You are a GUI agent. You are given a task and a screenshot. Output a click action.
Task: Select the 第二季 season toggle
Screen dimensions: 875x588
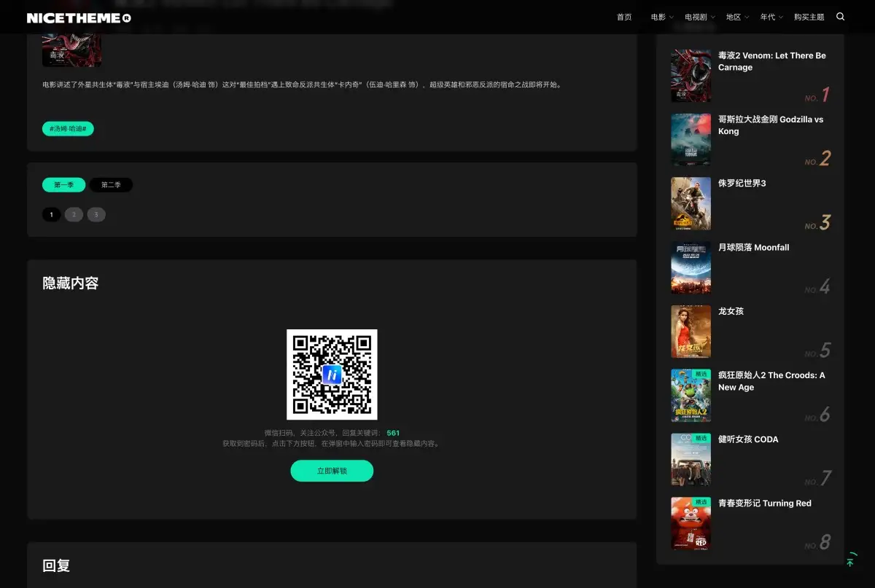click(x=111, y=184)
